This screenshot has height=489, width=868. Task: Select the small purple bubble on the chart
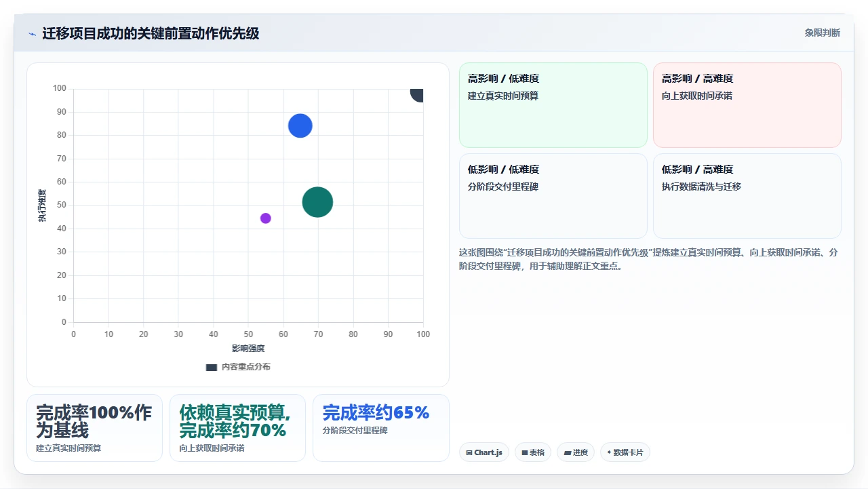(265, 218)
